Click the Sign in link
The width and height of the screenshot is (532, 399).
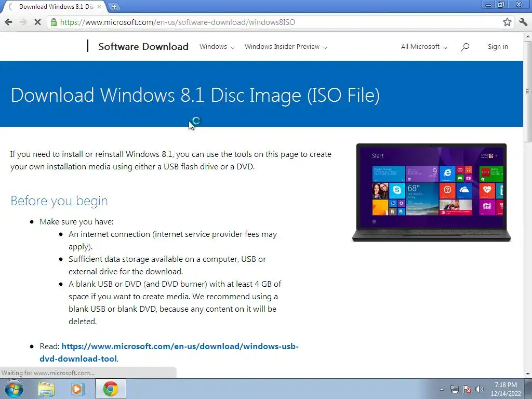pyautogui.click(x=498, y=47)
